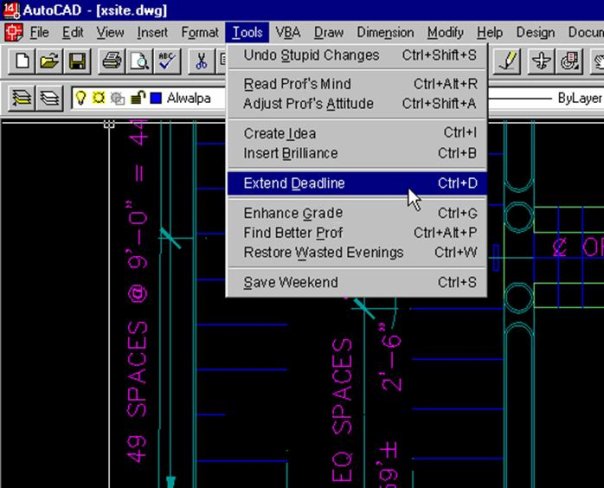Click the Match Properties brush icon
The height and width of the screenshot is (488, 604).
(x=509, y=62)
